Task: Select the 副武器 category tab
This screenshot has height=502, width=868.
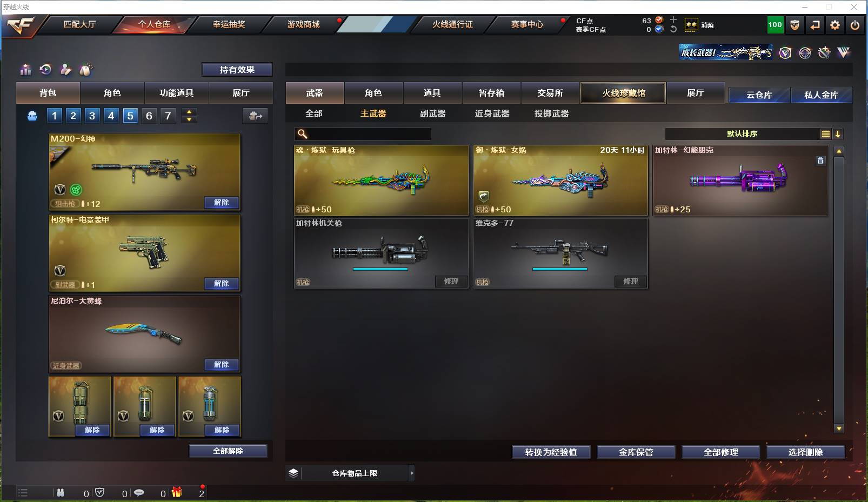Action: point(433,114)
